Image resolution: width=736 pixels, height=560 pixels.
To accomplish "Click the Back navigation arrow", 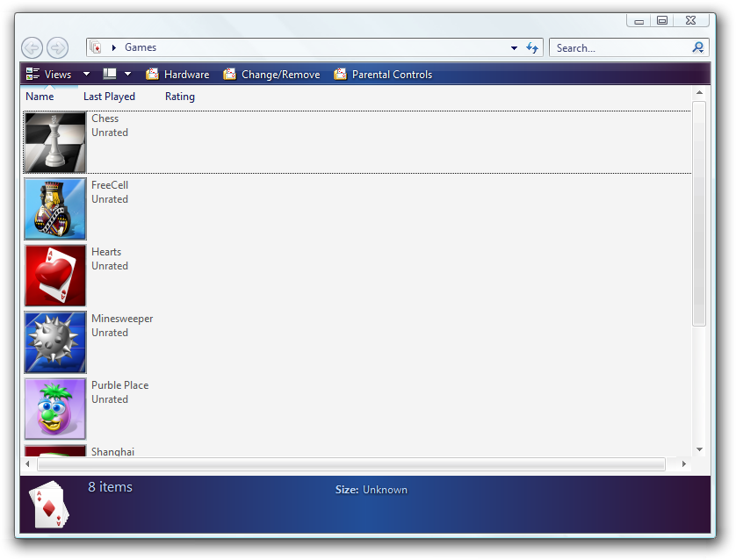I will 32,48.
